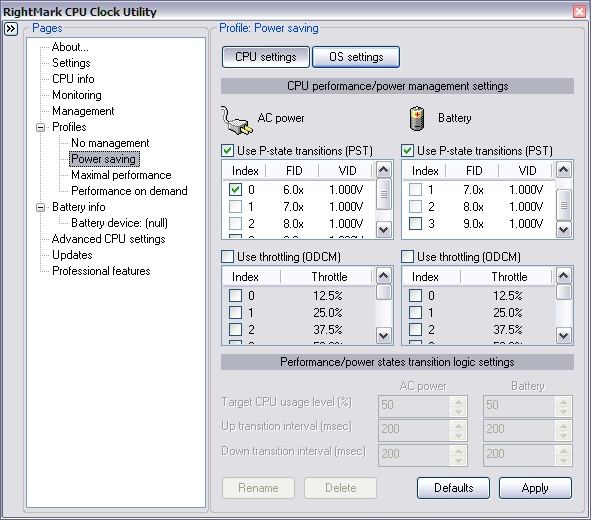
Task: Check AC power throttle index 0 (12.5%)
Action: click(x=236, y=295)
